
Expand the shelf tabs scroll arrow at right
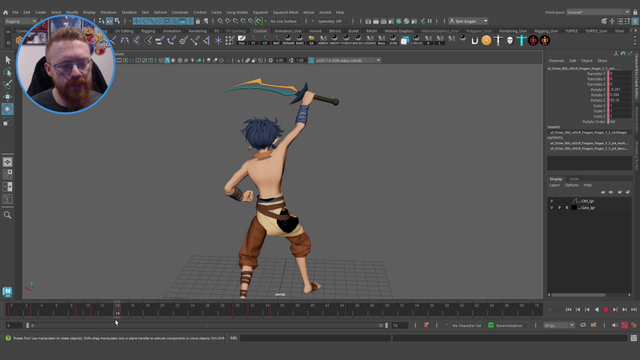point(635,31)
